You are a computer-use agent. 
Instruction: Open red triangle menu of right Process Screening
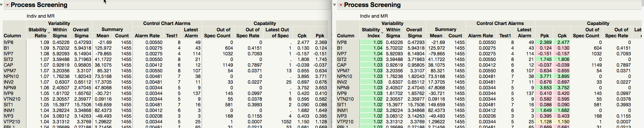click(341, 5)
